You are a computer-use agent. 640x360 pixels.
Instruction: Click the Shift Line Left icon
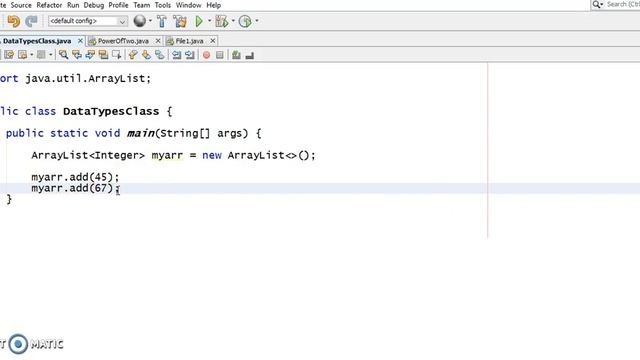click(176, 55)
